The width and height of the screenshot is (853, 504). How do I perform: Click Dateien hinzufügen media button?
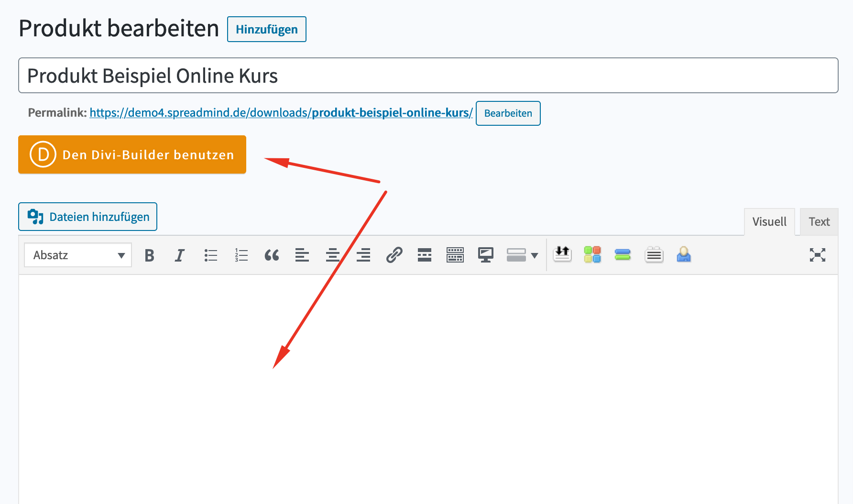pyautogui.click(x=87, y=217)
